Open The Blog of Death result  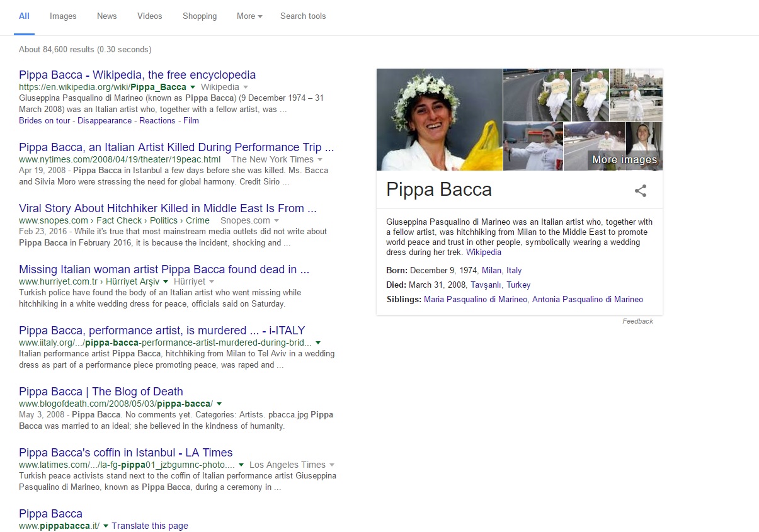[101, 392]
